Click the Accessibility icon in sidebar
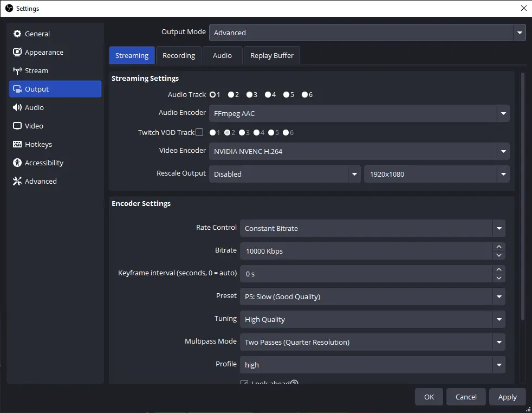Screen dimensions: 532x413 point(17,163)
